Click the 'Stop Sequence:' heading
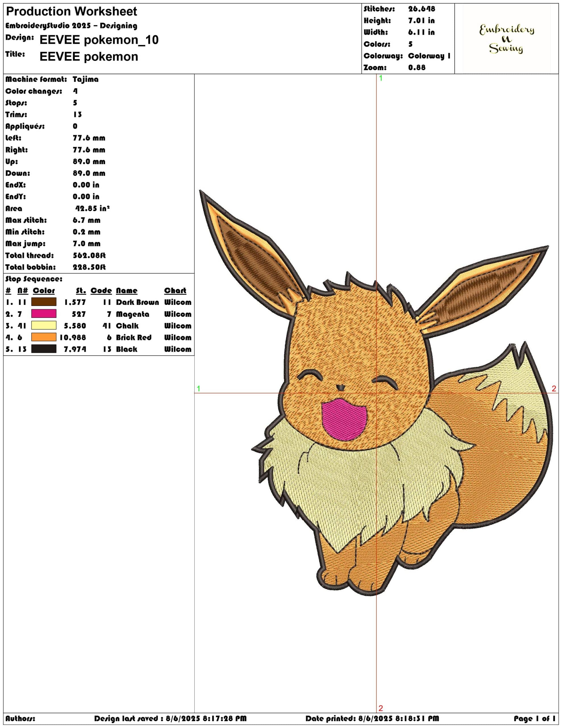The image size is (562, 728). coord(34,279)
